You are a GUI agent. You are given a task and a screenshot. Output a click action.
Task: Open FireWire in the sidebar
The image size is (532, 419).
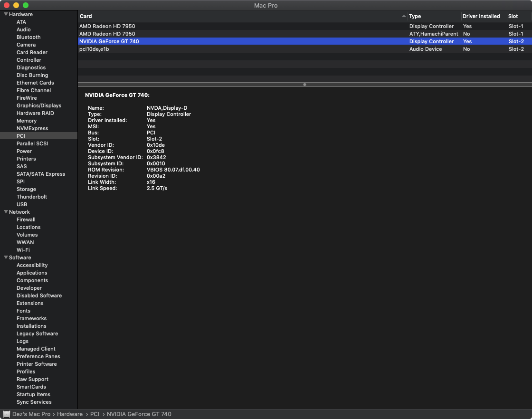click(x=27, y=98)
